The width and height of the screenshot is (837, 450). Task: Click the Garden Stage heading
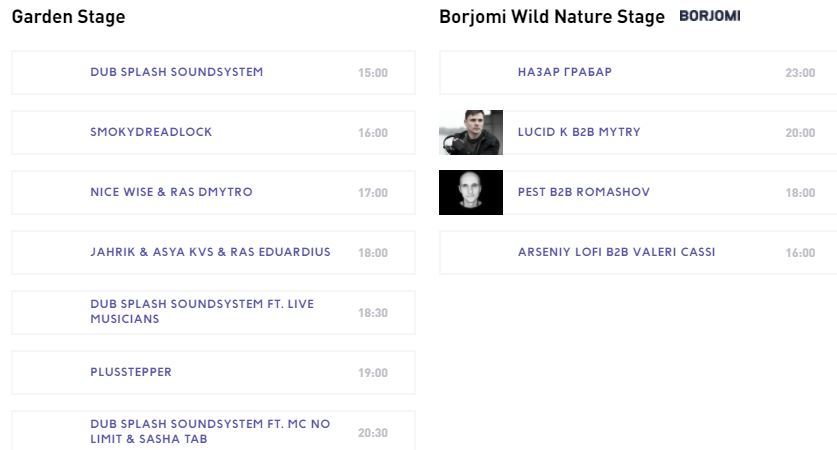coord(68,18)
